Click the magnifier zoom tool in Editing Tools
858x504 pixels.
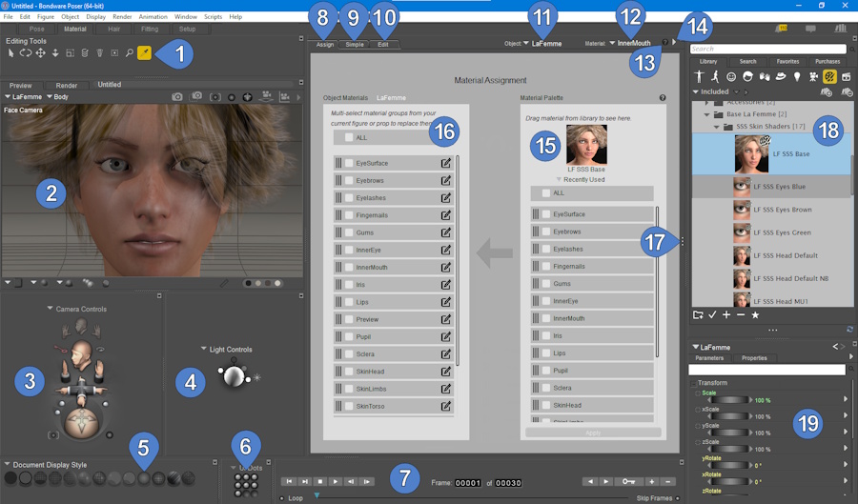pos(130,53)
